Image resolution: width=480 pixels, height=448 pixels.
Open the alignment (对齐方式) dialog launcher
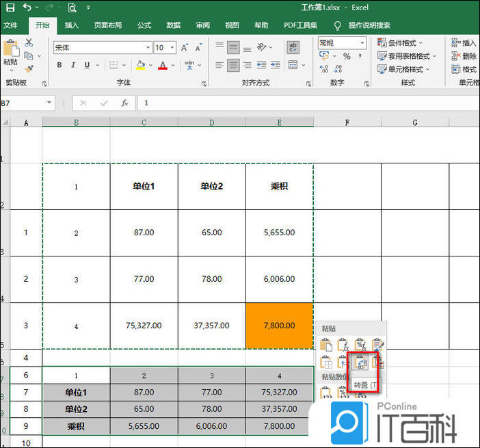point(308,84)
